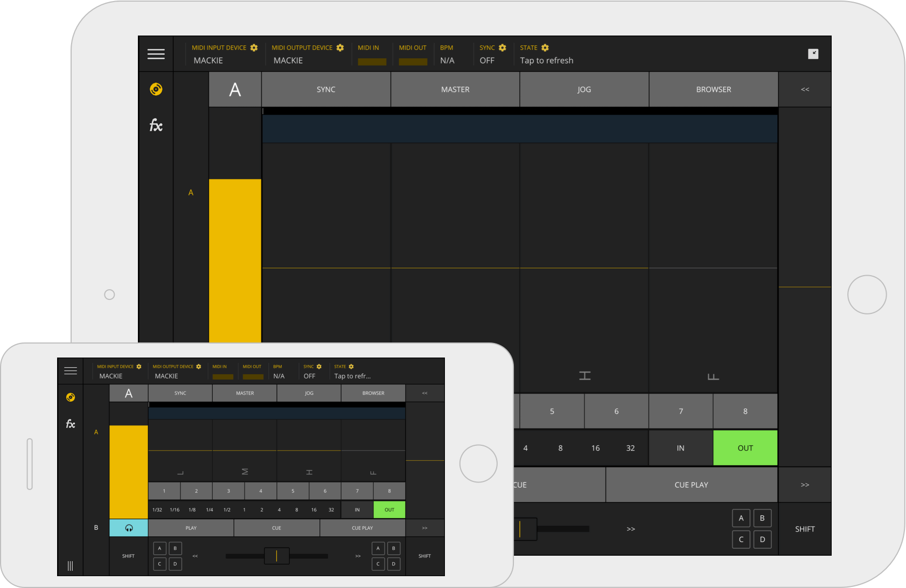
Task: Expand the right panel with the >> chevron
Action: pos(805,485)
